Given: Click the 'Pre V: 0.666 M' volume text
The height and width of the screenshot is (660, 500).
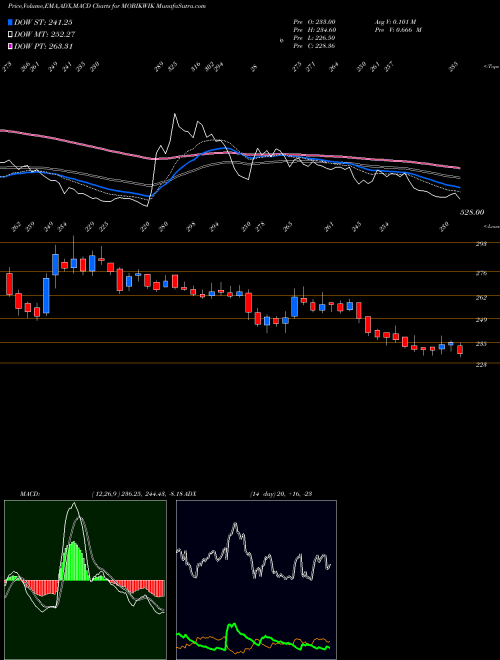Looking at the screenshot, I should 398,30.
